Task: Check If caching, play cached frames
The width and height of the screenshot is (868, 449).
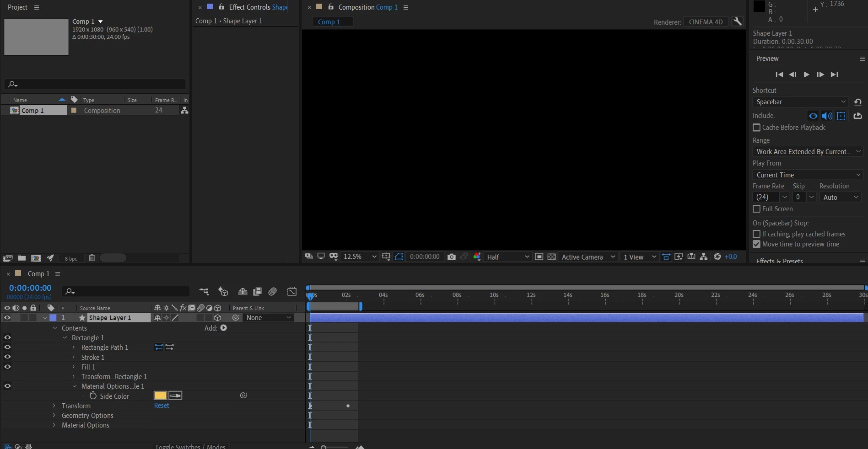Action: tap(756, 234)
